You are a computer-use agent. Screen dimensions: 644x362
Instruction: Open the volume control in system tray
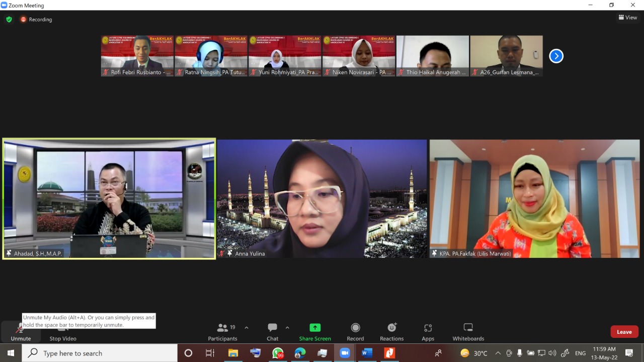[552, 353]
